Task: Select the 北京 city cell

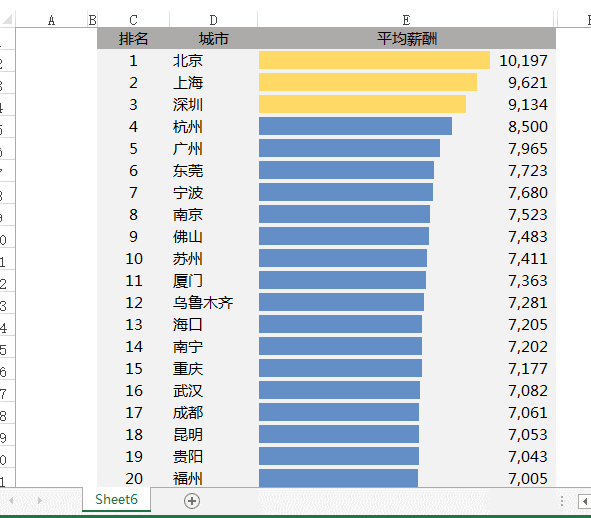Action: 213,60
